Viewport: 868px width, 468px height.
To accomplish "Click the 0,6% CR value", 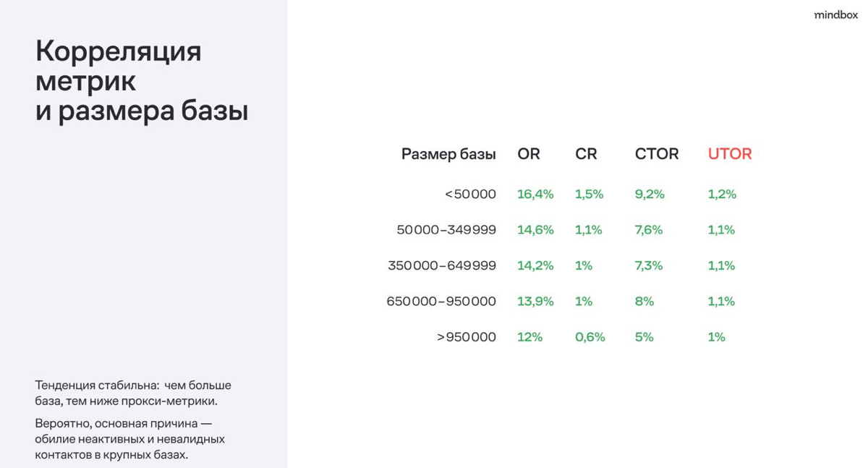I will (590, 337).
